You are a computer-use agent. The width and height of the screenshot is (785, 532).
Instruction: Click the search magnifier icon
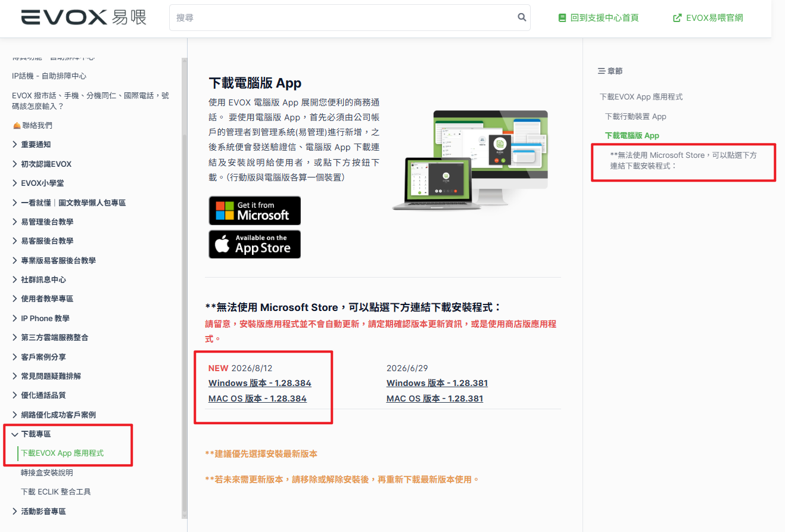(x=522, y=17)
